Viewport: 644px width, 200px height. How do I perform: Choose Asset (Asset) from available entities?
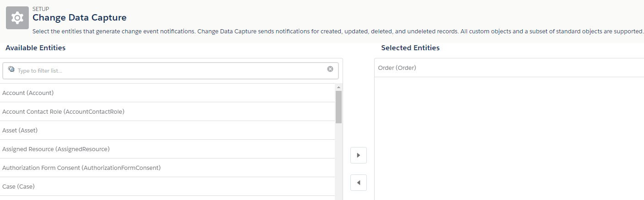coord(20,130)
